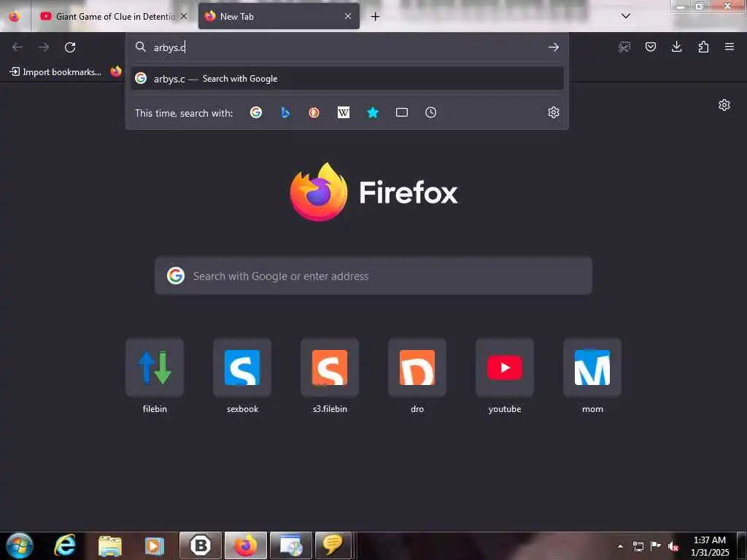Search this time with Wikipedia

point(344,112)
